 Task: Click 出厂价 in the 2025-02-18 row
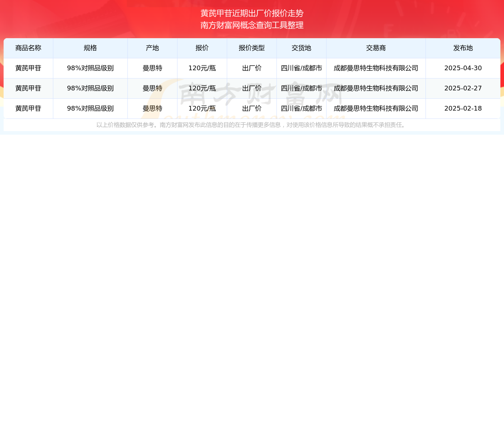252,108
